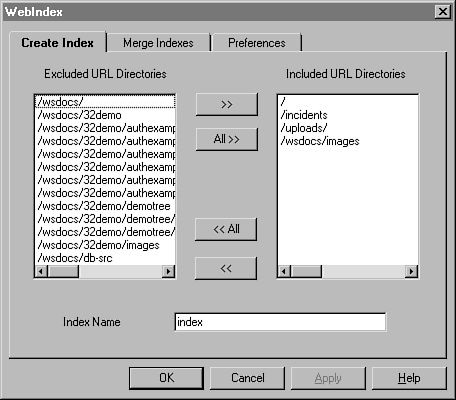Screen dimensions: 456x400
Task: Switch to the Merge Indexes tab
Action: pyautogui.click(x=158, y=43)
